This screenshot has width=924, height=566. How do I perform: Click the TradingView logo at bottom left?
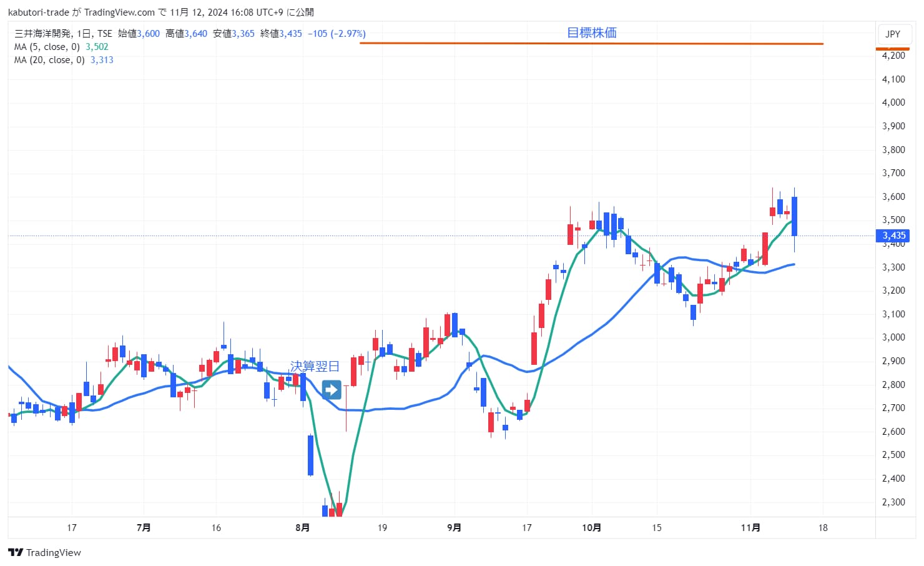(44, 552)
